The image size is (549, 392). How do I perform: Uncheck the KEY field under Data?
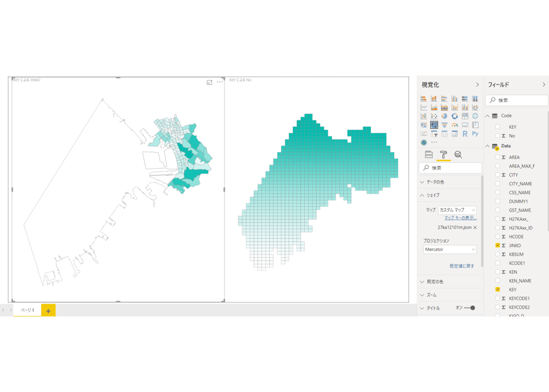(x=497, y=289)
